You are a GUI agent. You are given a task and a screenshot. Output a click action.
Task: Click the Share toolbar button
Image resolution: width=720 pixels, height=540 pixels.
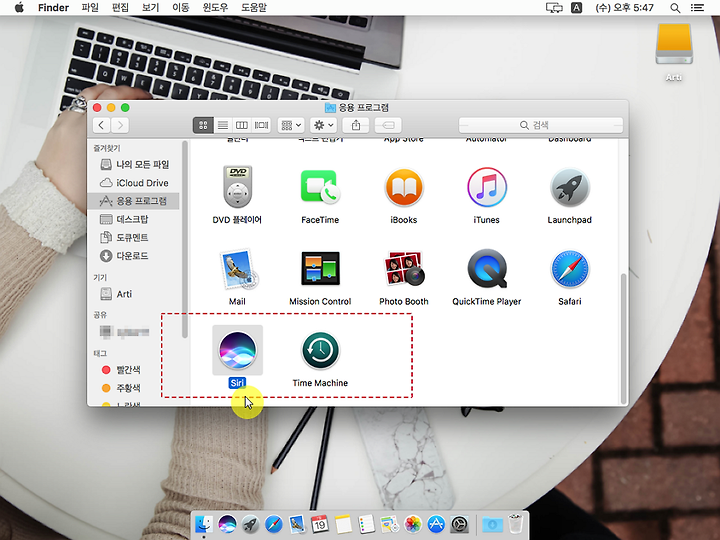[x=356, y=125]
